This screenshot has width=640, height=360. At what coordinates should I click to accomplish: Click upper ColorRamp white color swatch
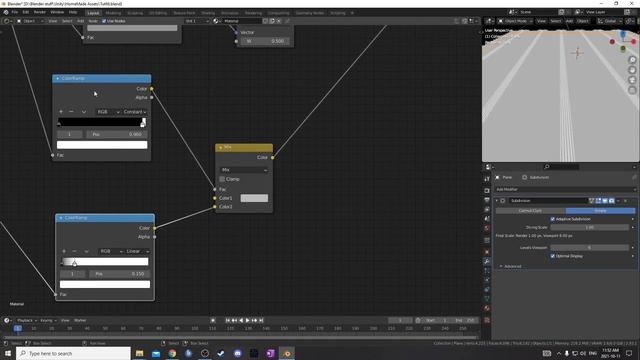click(102, 145)
